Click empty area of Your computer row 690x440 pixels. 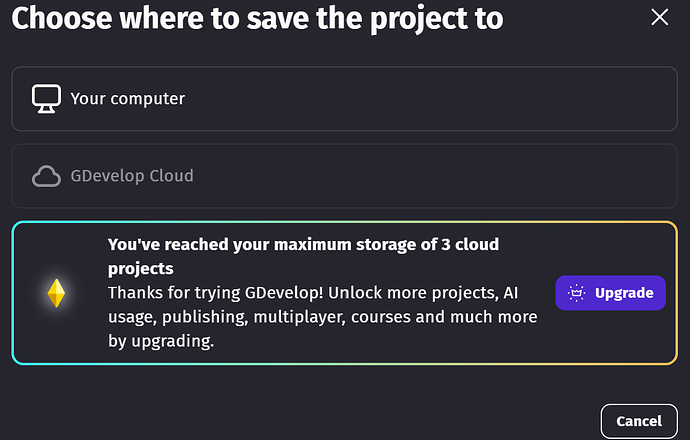coord(450,98)
